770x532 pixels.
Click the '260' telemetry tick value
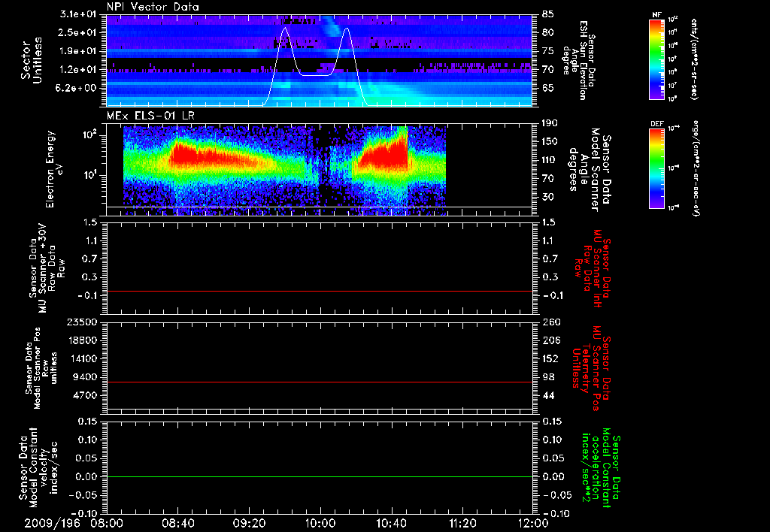click(551, 322)
